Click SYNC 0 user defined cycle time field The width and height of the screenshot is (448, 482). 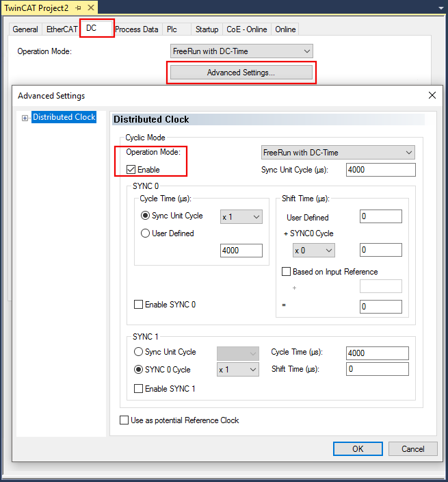pyautogui.click(x=241, y=251)
